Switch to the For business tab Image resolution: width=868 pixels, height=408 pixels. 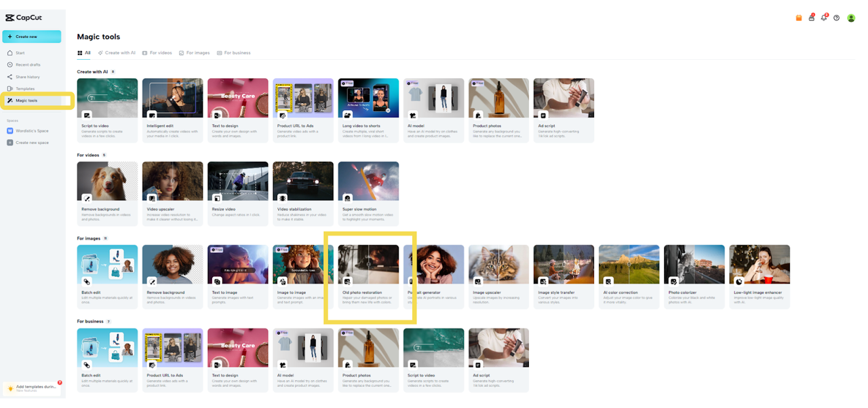pyautogui.click(x=234, y=53)
